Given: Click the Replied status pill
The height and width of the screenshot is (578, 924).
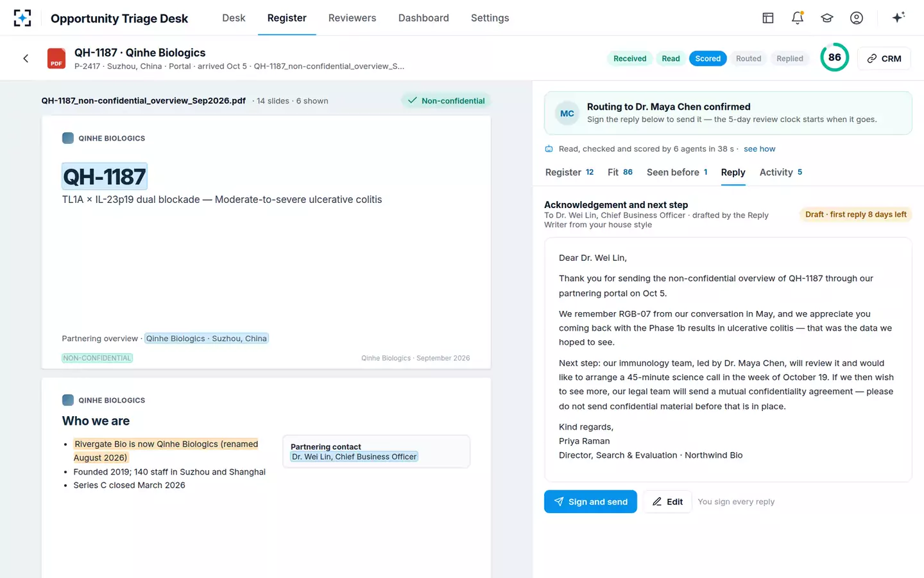Looking at the screenshot, I should coord(790,58).
